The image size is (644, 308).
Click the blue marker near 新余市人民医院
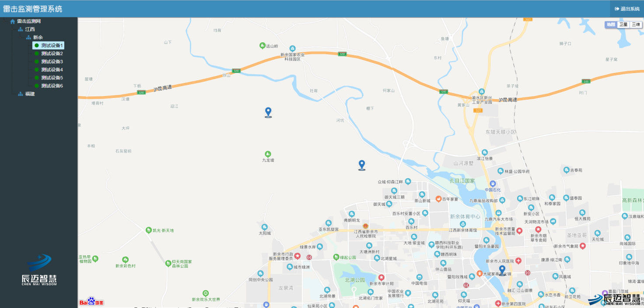coord(502,270)
